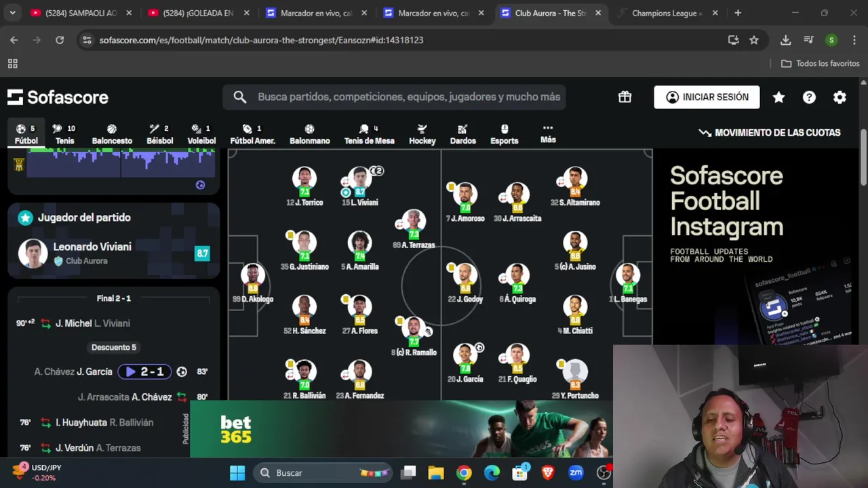Screen dimensions: 868x488
Task: Click player 22 J. Godoy
Action: pos(465,283)
